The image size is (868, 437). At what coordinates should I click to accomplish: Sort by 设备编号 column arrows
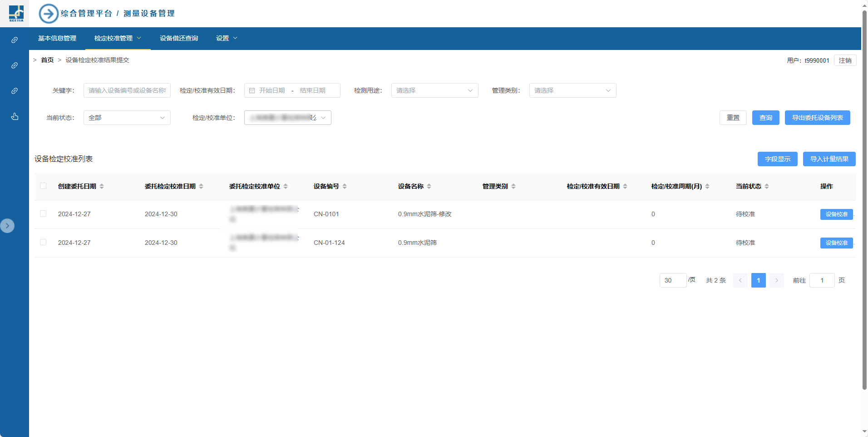click(345, 186)
